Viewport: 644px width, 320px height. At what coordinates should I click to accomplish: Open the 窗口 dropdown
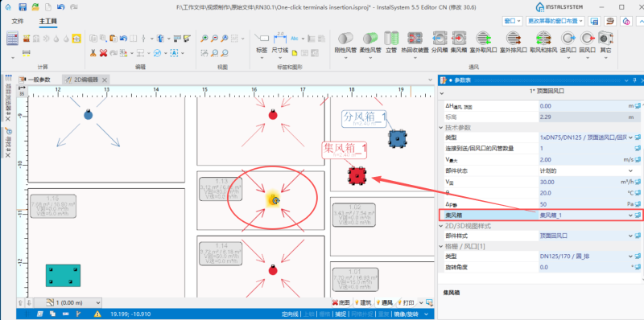[512, 21]
